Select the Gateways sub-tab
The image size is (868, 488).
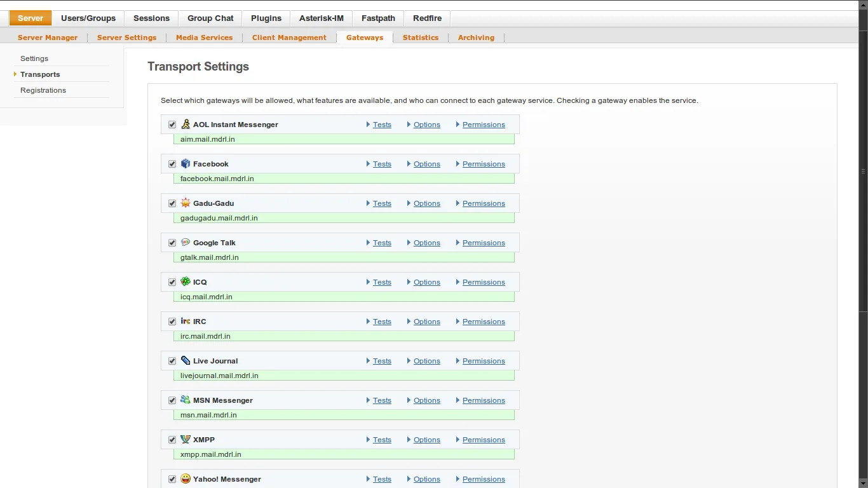365,37
